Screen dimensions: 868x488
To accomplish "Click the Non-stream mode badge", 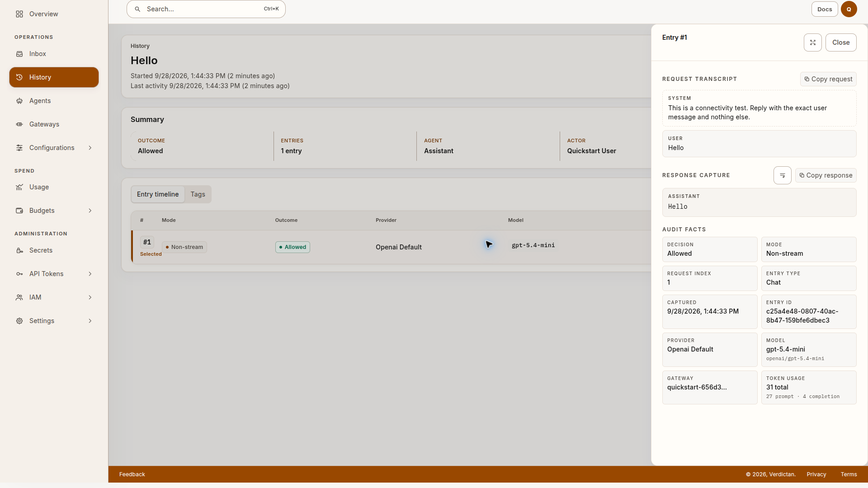I will pyautogui.click(x=184, y=247).
